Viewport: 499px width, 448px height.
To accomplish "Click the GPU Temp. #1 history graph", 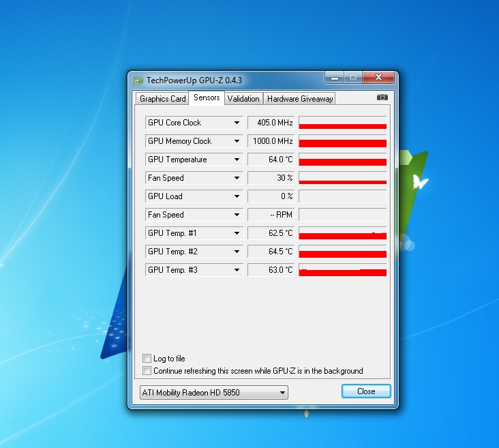I will tap(343, 233).
